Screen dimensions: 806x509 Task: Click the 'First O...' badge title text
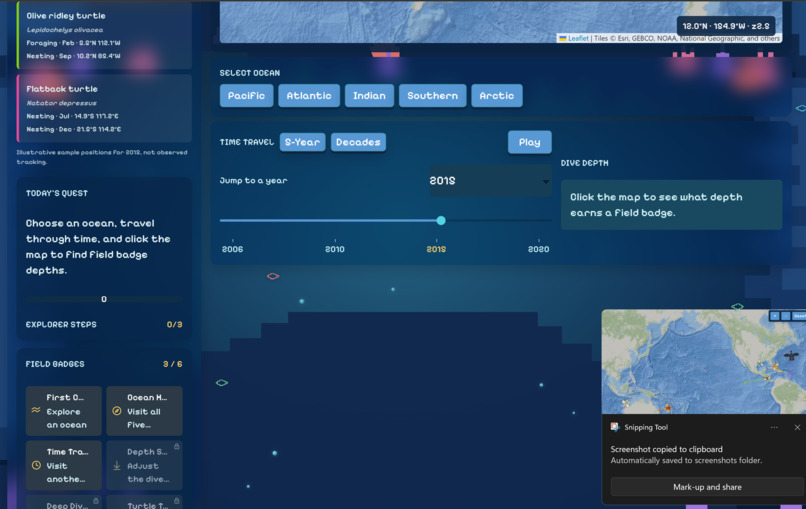65,397
